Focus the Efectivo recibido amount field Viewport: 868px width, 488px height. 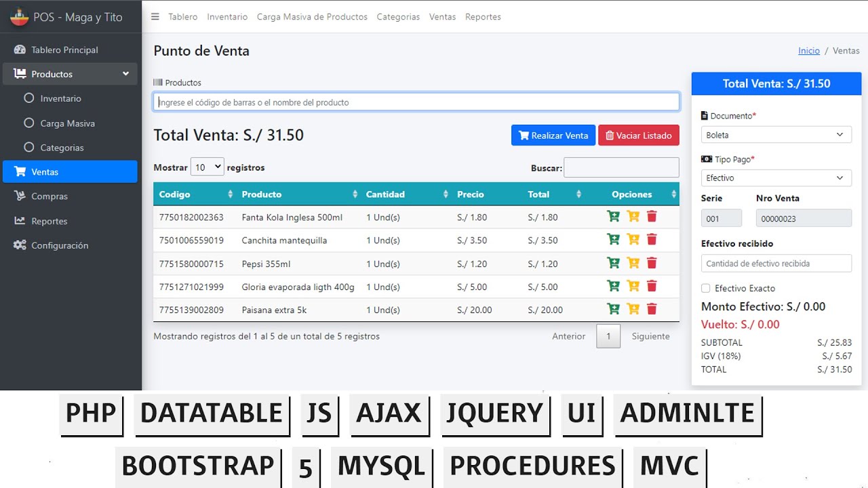pyautogui.click(x=776, y=263)
